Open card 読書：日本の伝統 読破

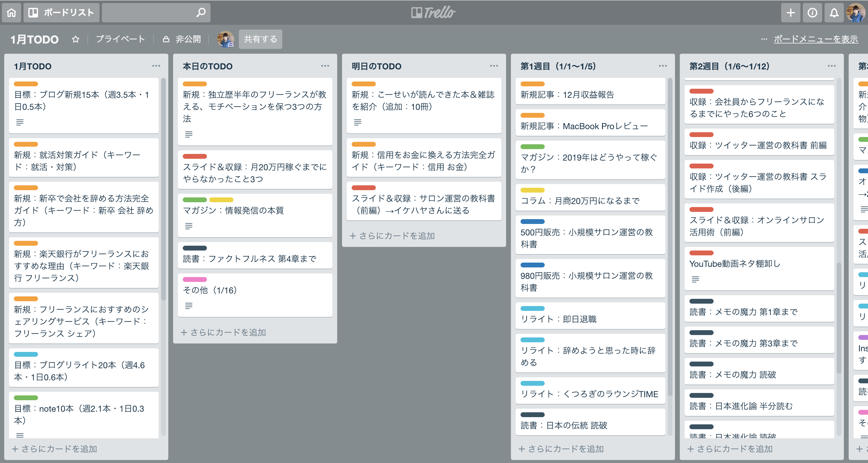click(x=590, y=422)
